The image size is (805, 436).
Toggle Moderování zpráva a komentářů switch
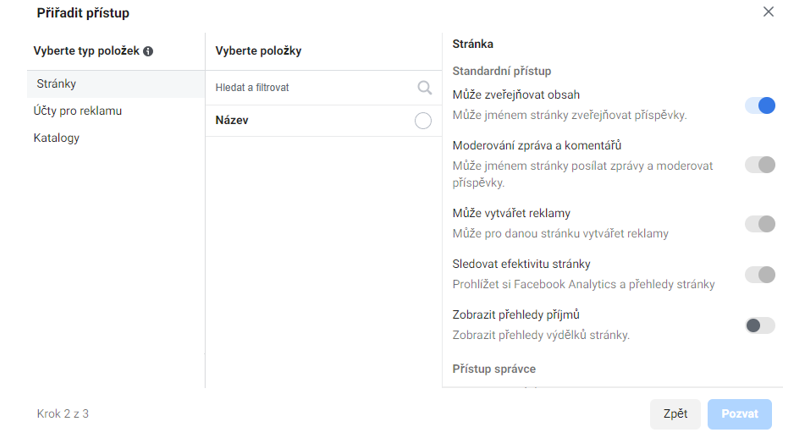[x=760, y=165]
